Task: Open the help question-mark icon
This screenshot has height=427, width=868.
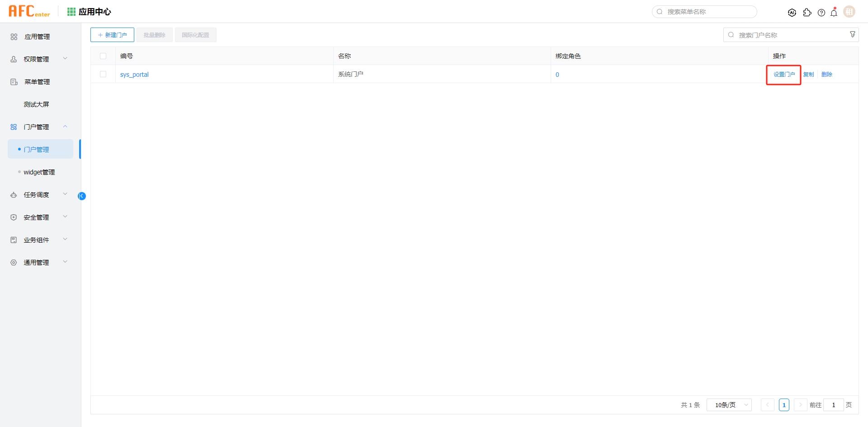Action: point(821,13)
